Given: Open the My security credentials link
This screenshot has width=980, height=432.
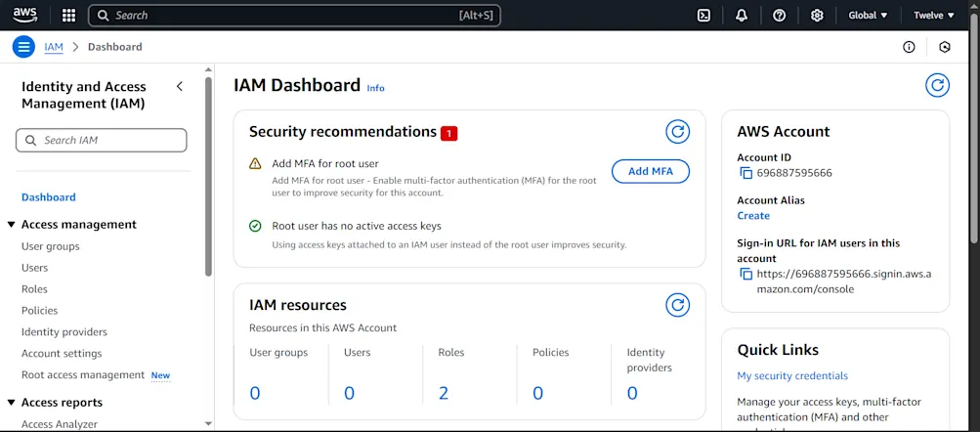Looking at the screenshot, I should point(792,375).
